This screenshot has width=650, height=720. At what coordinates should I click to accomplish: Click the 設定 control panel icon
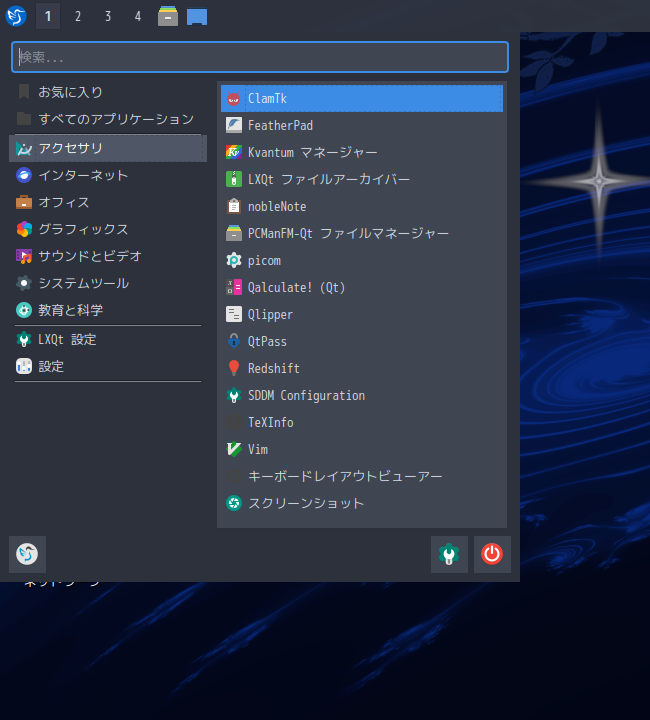tap(24, 366)
